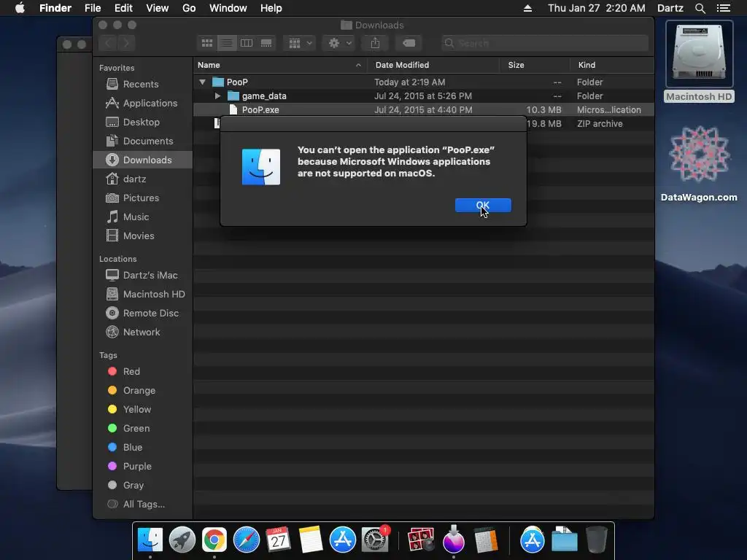747x560 pixels.
Task: Open Google Chrome from the Dock
Action: pyautogui.click(x=214, y=540)
